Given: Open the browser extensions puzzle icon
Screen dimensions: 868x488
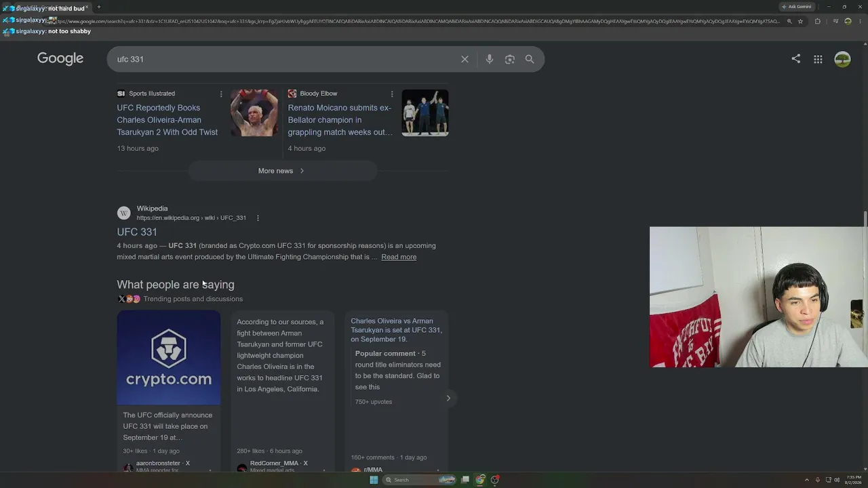Looking at the screenshot, I should [817, 21].
